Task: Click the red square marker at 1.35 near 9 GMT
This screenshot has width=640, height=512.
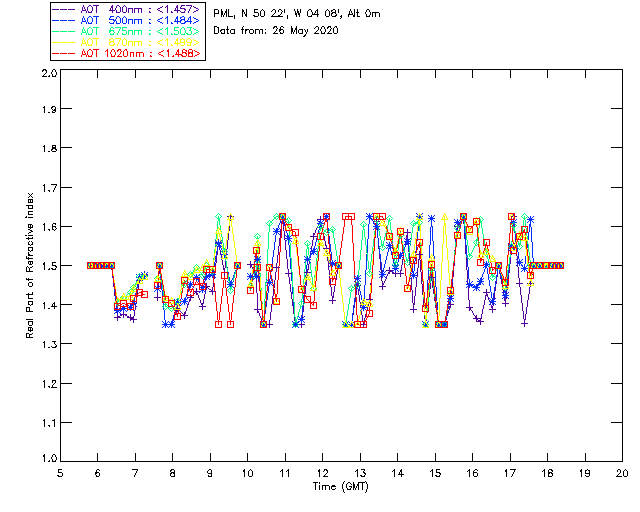Action: [218, 325]
